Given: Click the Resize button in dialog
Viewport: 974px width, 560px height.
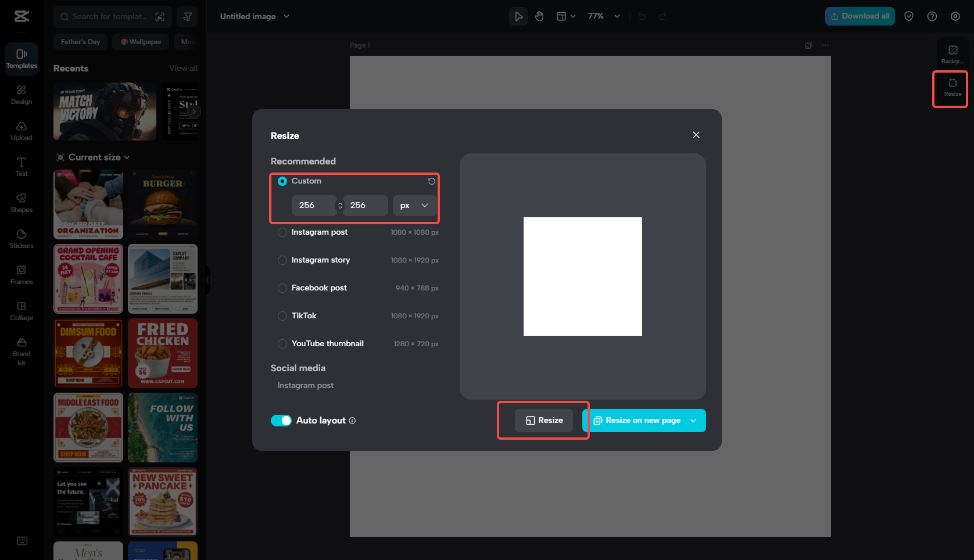Looking at the screenshot, I should (544, 421).
